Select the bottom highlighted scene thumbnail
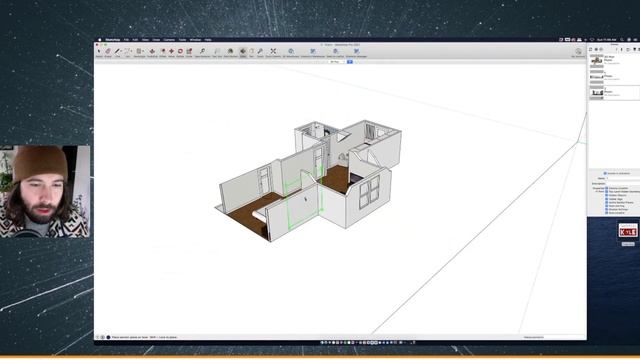This screenshot has width=640, height=360. [x=597, y=93]
